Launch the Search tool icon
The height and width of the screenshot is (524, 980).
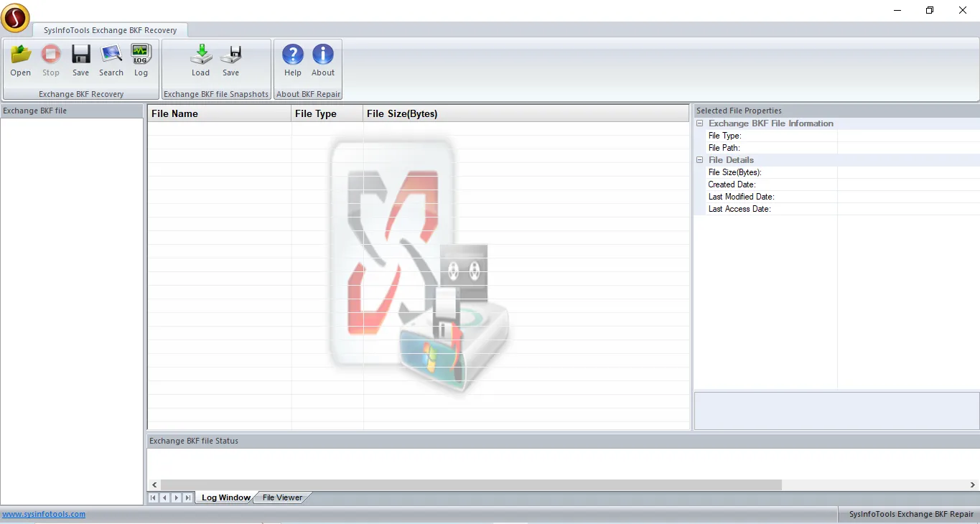click(x=111, y=60)
